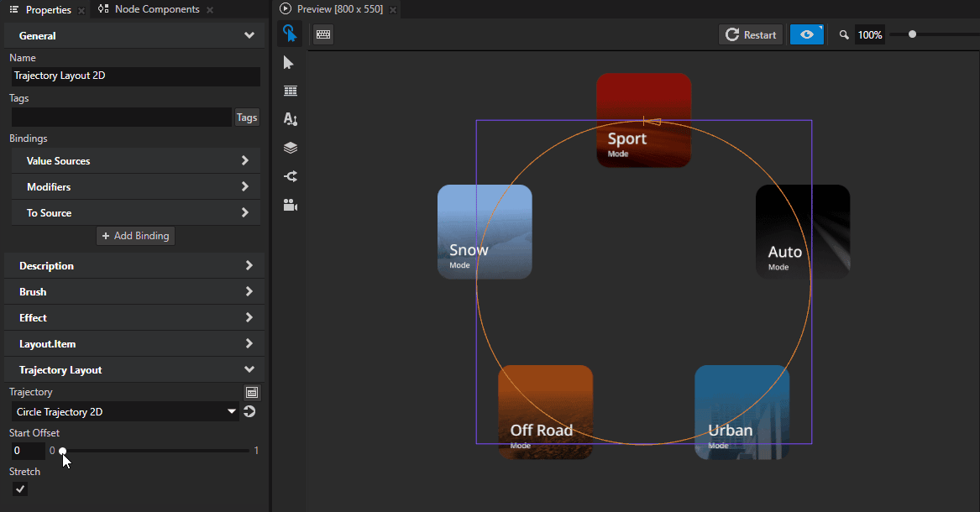
Task: Click the virtual keyboard icon
Action: [322, 34]
